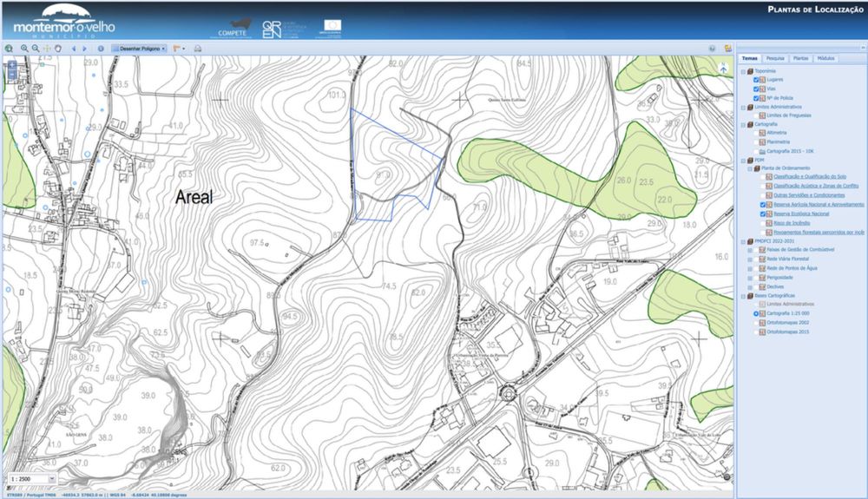Viewport: 868px width, 499px height.
Task: Open Classificação Acústica e Zonas link
Action: coord(817,186)
